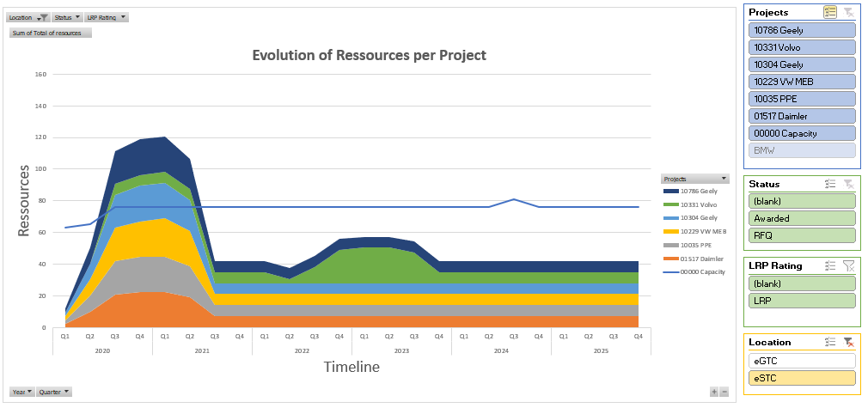
Task: Select the Projects slicer header
Action: coord(769,12)
